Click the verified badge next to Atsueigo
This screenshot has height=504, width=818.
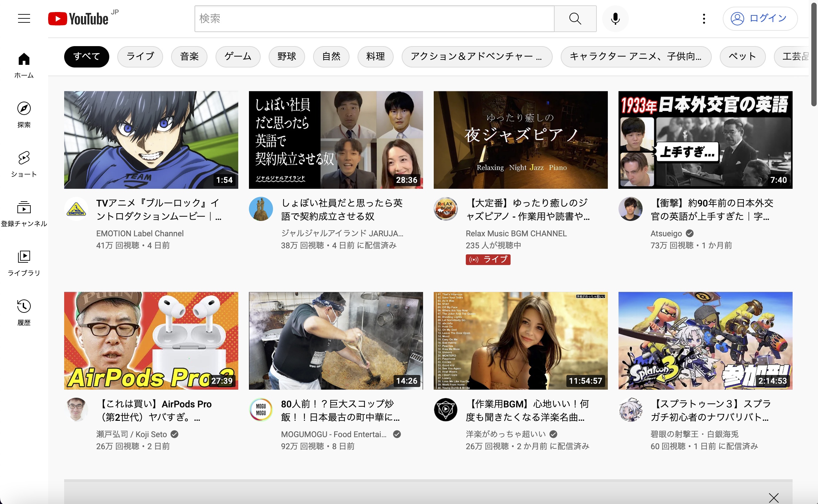pyautogui.click(x=689, y=233)
